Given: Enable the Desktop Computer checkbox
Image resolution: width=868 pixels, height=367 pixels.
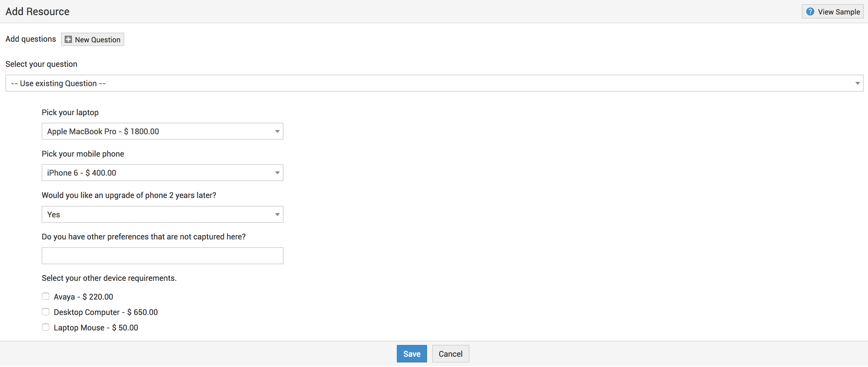Looking at the screenshot, I should point(46,312).
